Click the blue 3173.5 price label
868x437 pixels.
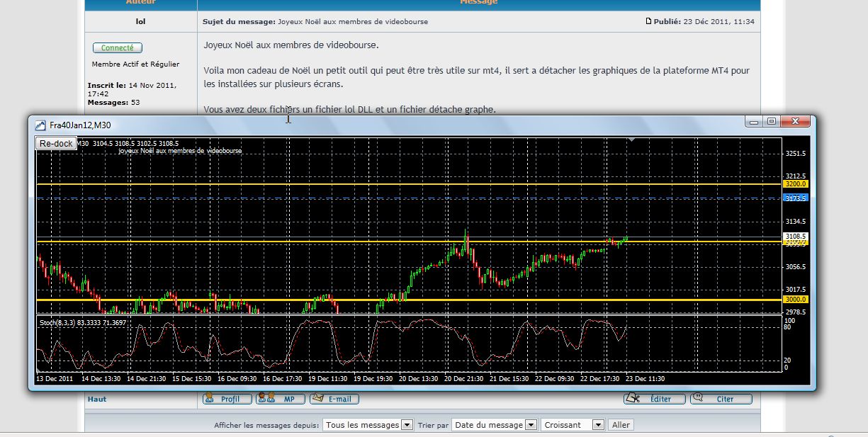click(796, 199)
